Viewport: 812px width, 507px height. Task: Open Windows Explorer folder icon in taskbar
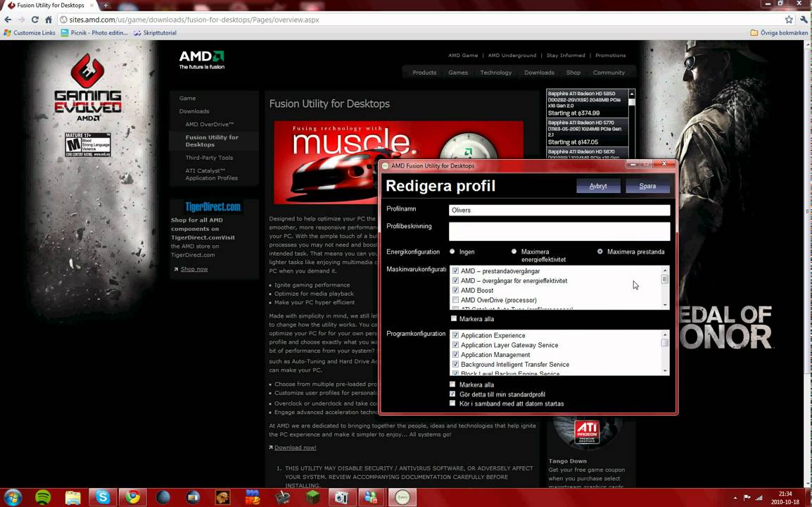pyautogui.click(x=73, y=498)
